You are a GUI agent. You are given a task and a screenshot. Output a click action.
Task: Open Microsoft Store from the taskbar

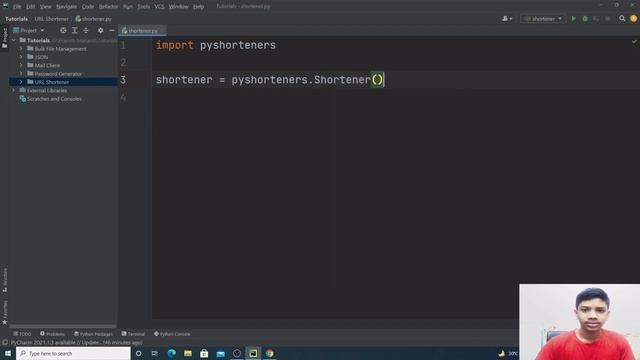204,353
